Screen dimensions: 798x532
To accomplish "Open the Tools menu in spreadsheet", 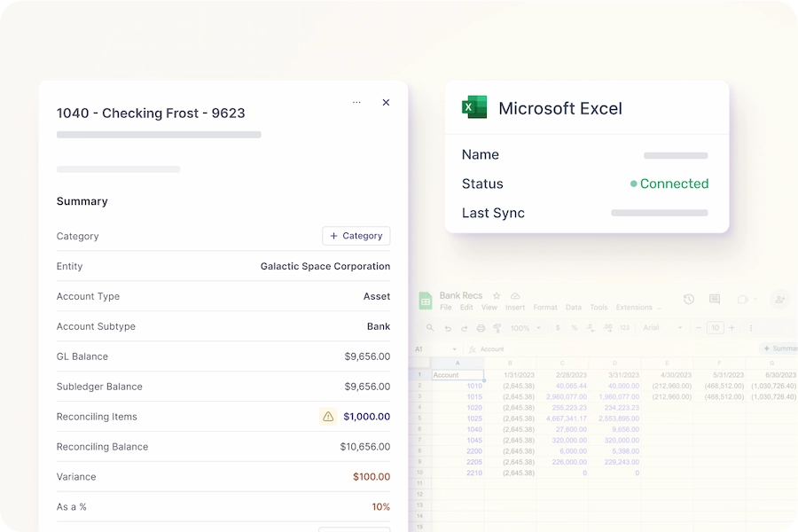I will click(x=598, y=308).
